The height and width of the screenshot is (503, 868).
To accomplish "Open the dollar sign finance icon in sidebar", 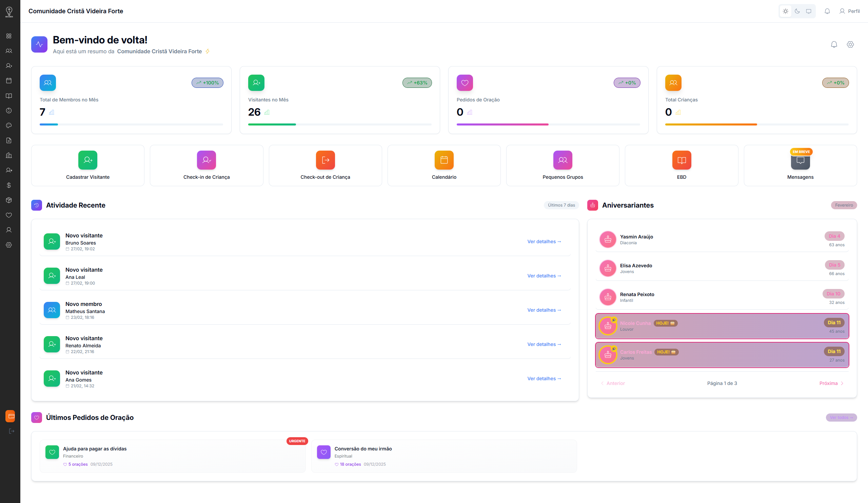I will click(9, 185).
